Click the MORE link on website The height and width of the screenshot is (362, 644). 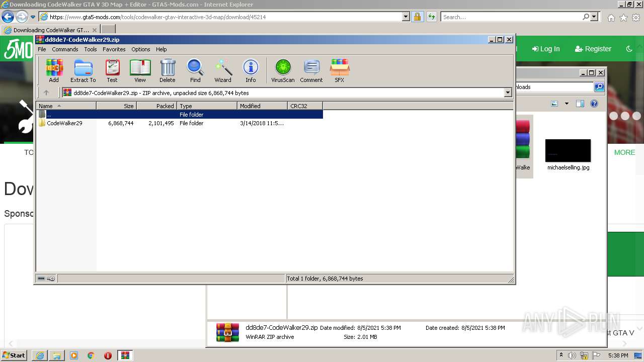[624, 152]
